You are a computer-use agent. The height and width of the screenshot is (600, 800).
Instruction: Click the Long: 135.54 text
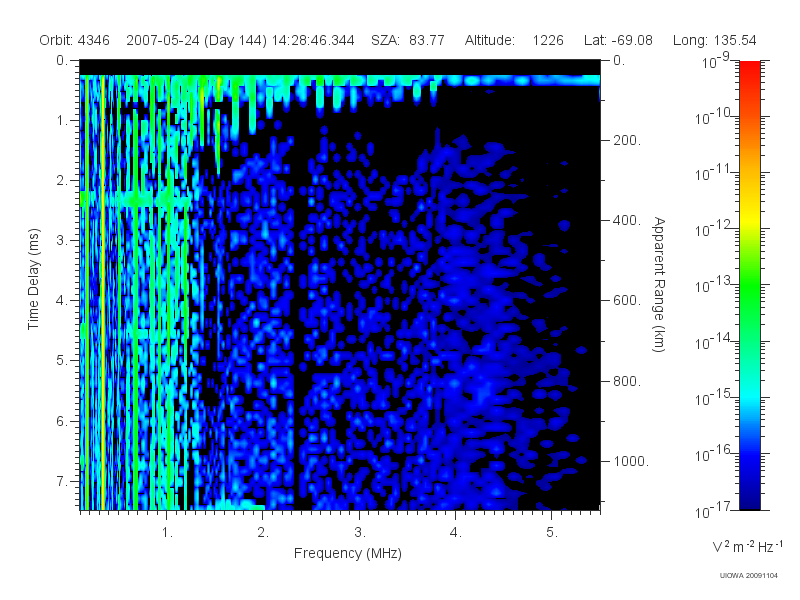coord(714,40)
